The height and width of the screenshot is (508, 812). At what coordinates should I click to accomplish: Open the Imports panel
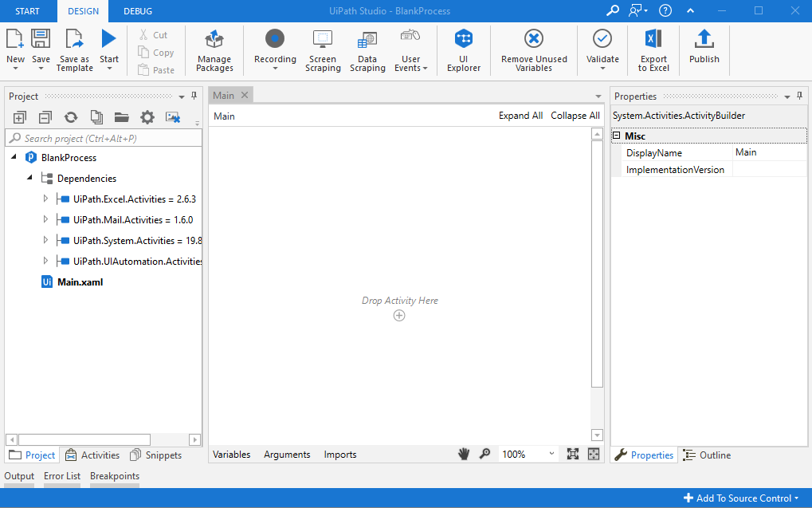(x=340, y=455)
